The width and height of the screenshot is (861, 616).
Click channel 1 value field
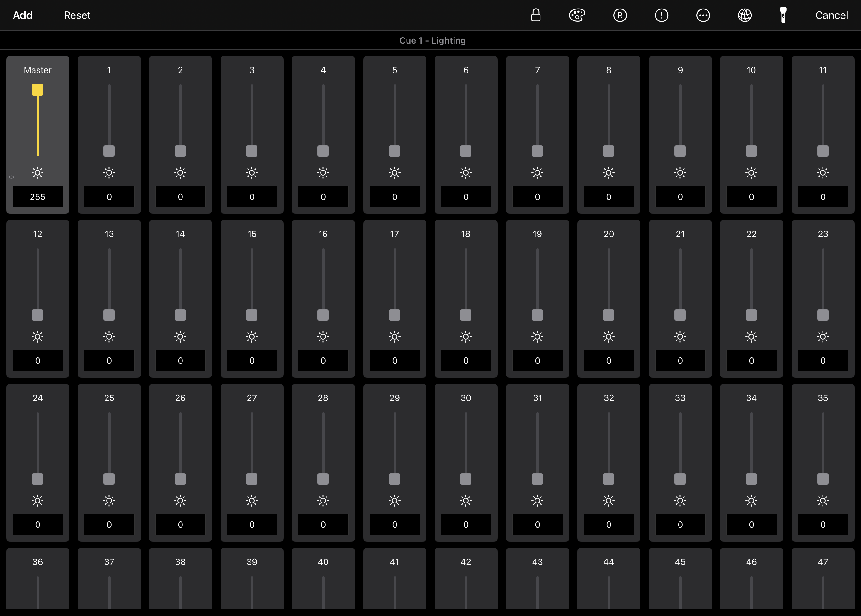[x=109, y=196]
